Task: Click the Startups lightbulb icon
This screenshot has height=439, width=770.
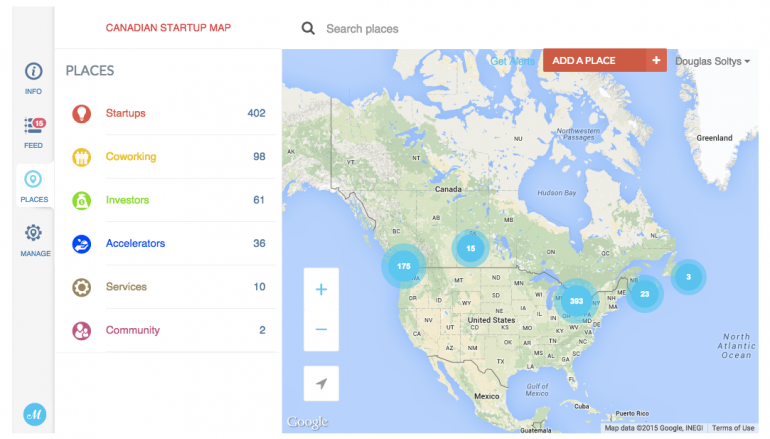Action: click(82, 113)
